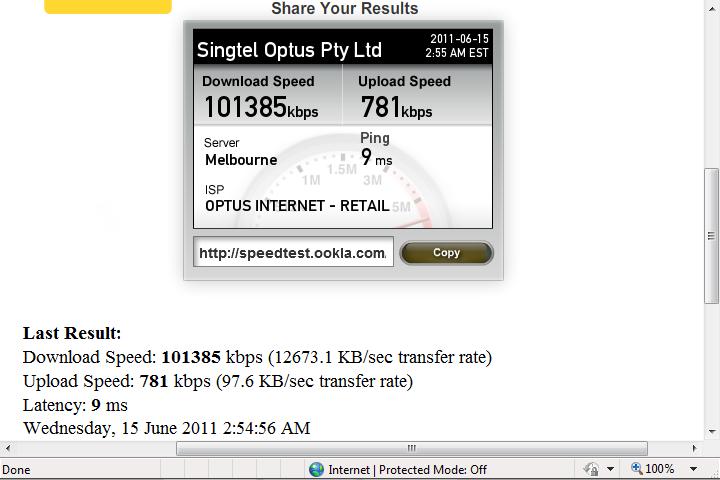Click the Copy button
720x480 pixels.
pos(446,253)
